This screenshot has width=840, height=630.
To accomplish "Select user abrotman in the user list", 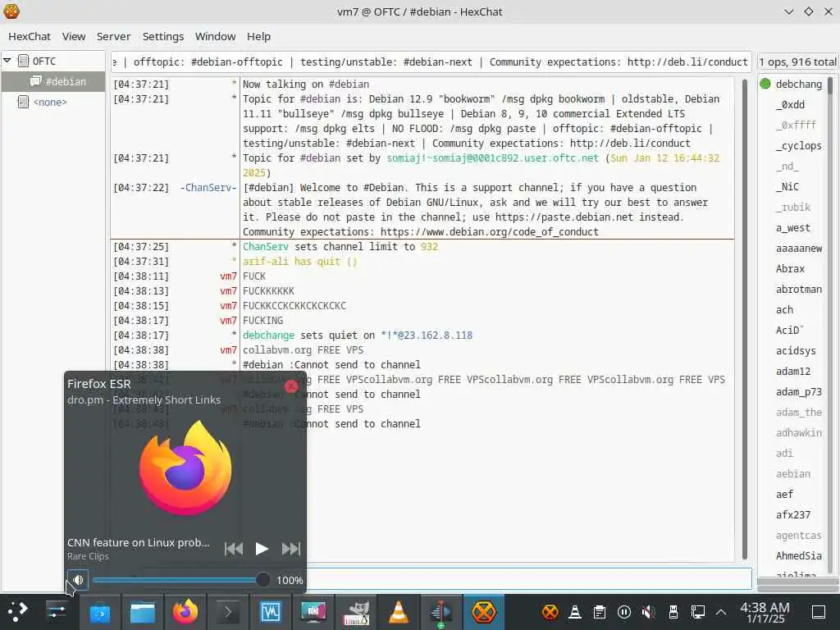I will pos(799,290).
